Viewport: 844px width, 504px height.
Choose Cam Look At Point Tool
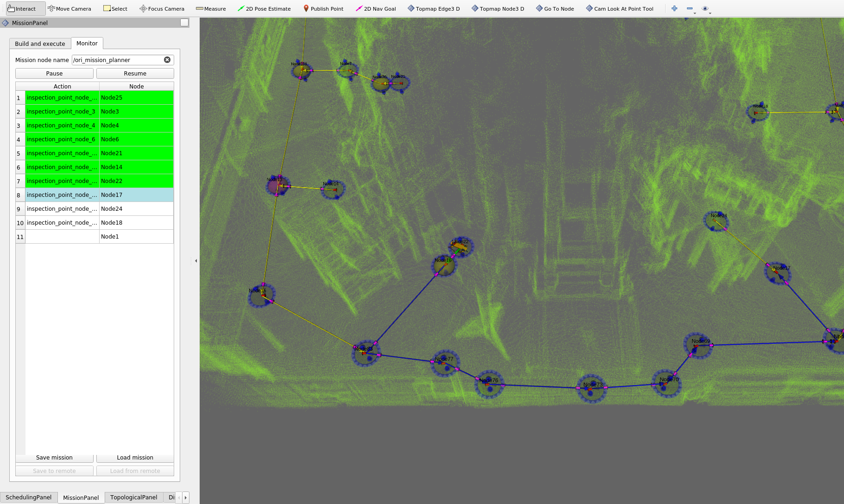[x=620, y=8]
